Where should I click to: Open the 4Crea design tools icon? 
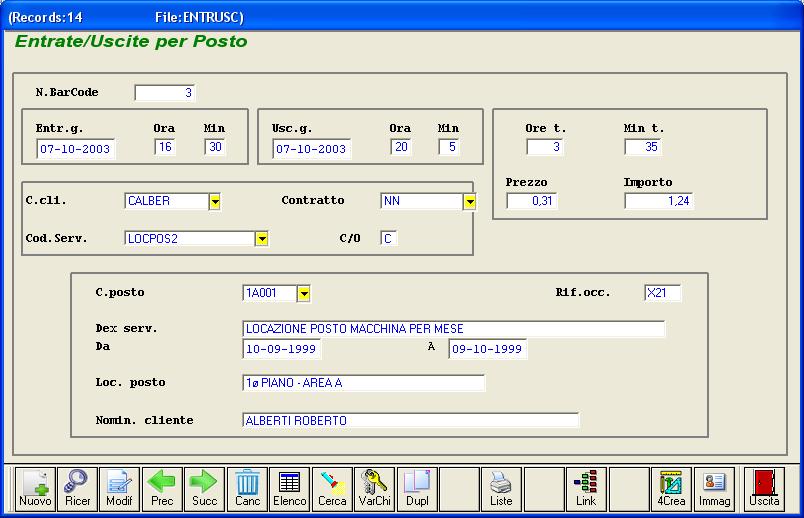tap(671, 489)
